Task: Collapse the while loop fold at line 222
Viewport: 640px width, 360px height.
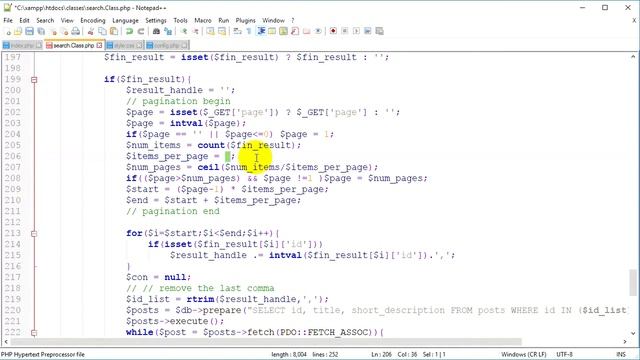Action: [34, 333]
